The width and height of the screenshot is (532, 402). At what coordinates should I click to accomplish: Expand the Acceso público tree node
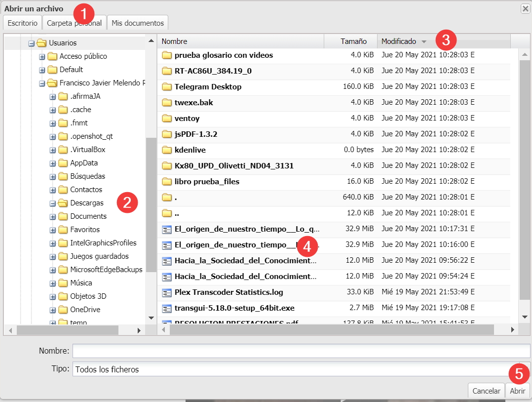[x=42, y=56]
